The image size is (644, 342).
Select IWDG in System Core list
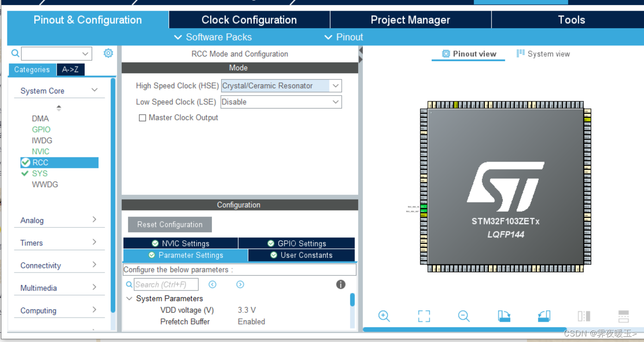(x=42, y=140)
